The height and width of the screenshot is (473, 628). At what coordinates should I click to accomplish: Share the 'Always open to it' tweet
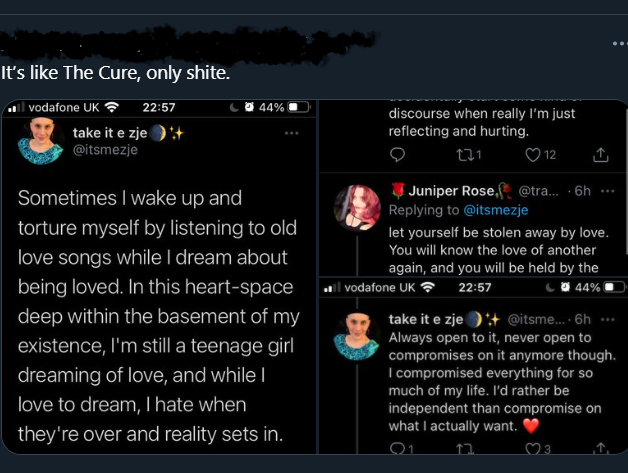pyautogui.click(x=600, y=450)
